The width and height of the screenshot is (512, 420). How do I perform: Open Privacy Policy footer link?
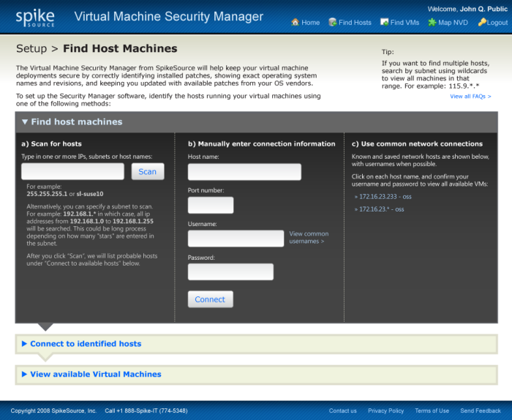click(385, 410)
